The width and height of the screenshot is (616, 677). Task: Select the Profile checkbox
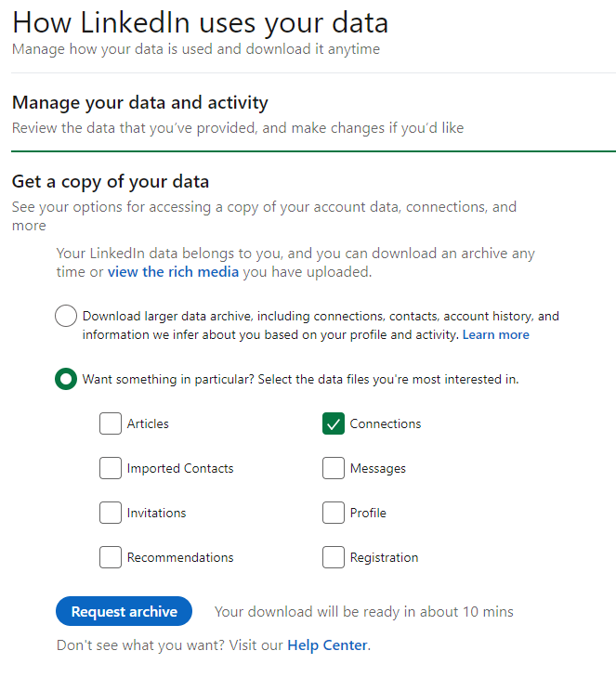tap(333, 513)
